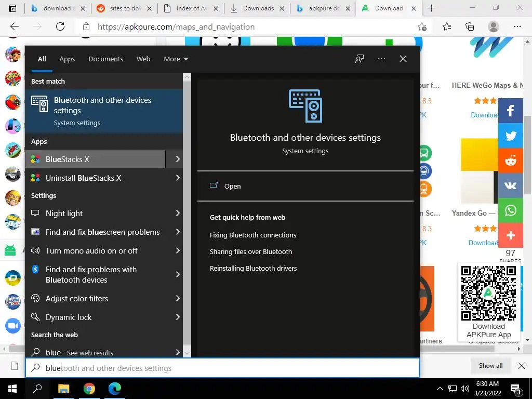Expand Adjust color filters arrow
Screen dimensions: 532x399
(178, 298)
